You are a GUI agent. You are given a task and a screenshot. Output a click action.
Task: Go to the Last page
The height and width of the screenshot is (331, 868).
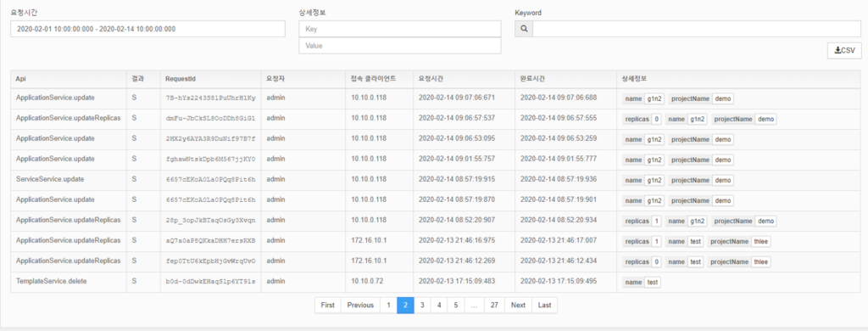[x=545, y=305]
